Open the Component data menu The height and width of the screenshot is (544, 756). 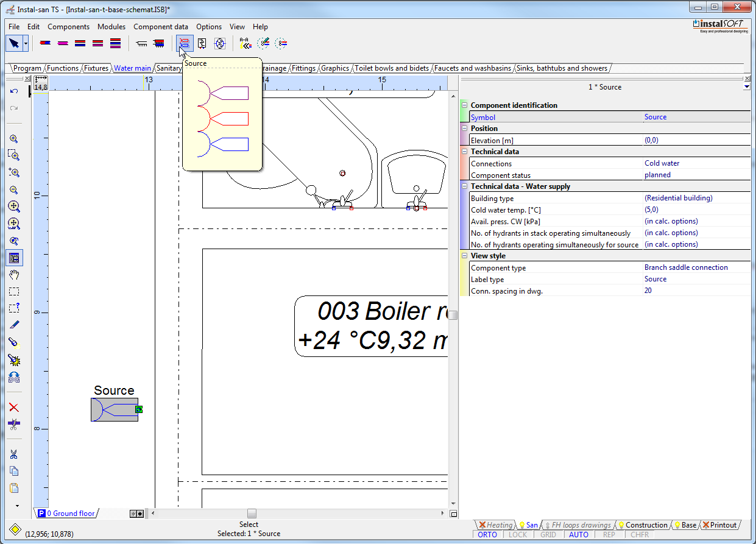pyautogui.click(x=161, y=27)
